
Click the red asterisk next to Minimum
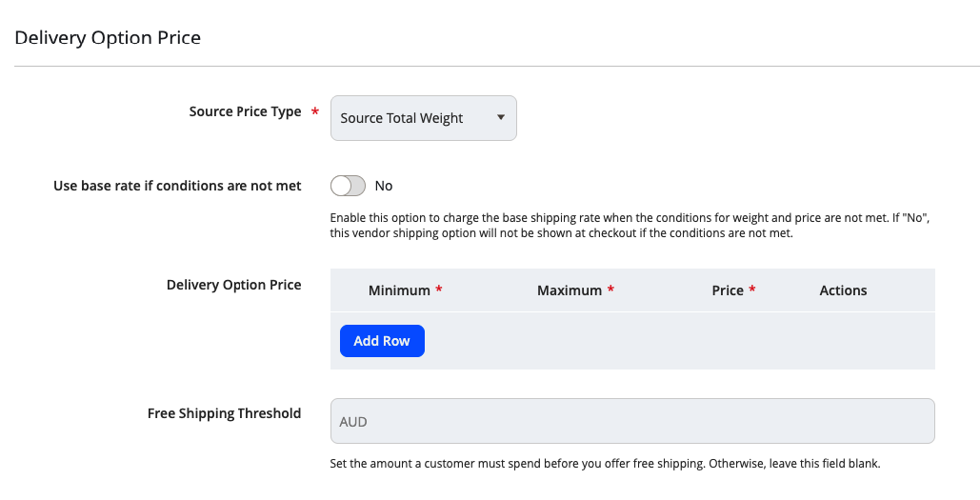tap(439, 290)
